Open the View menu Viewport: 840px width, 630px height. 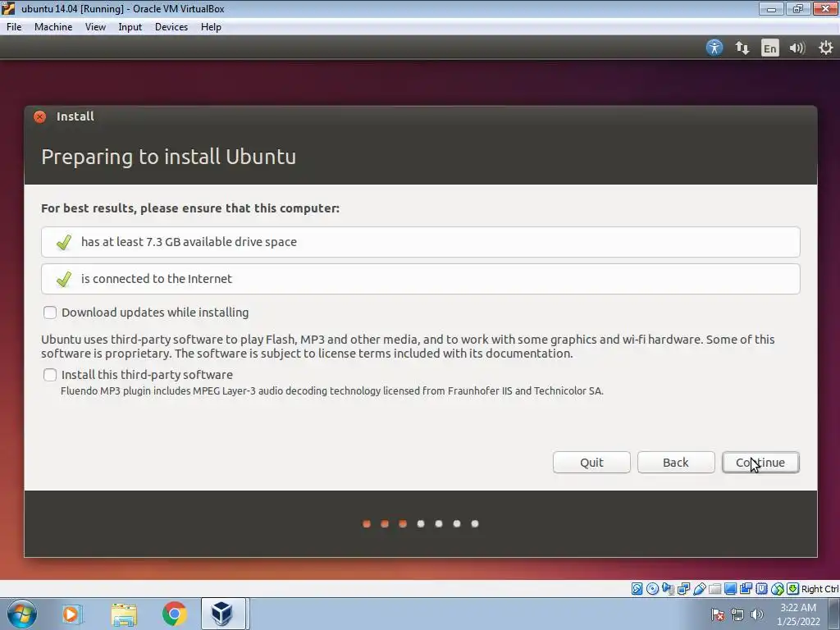point(95,27)
